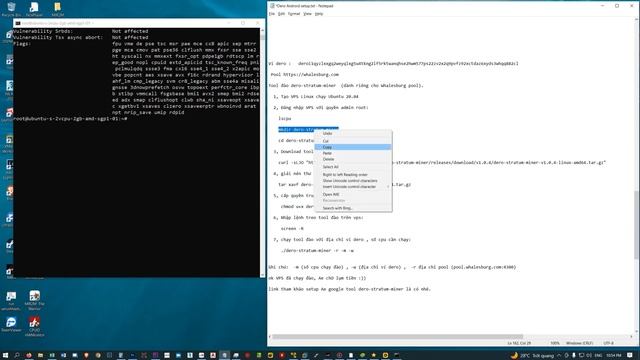Click the Notepad horizontal scrollbar thumb
640x360 pixels.
tap(398, 337)
